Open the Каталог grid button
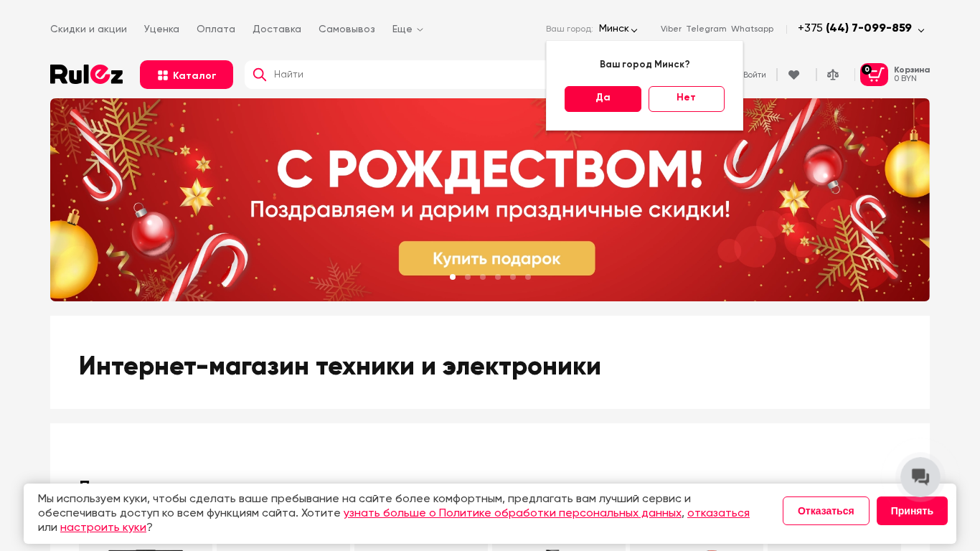Image resolution: width=980 pixels, height=551 pixels. coord(187,75)
